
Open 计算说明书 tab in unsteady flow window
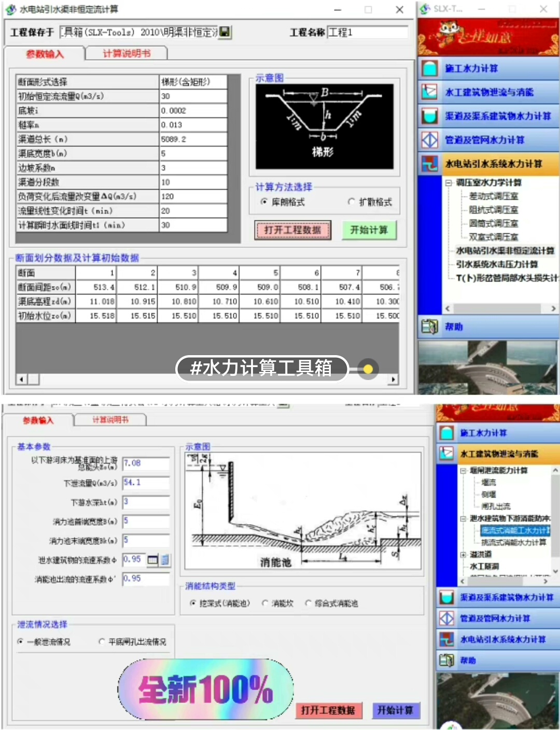point(127,53)
